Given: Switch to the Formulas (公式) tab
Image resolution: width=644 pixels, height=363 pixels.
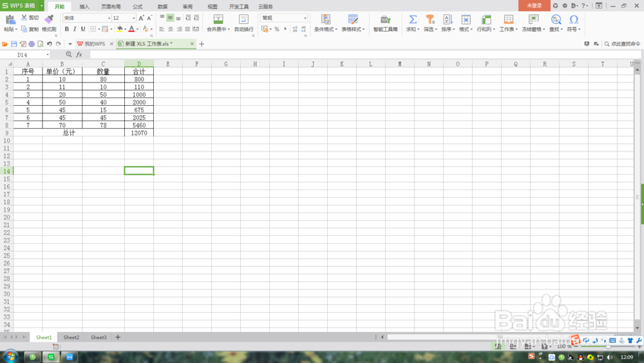Looking at the screenshot, I should (x=138, y=6).
